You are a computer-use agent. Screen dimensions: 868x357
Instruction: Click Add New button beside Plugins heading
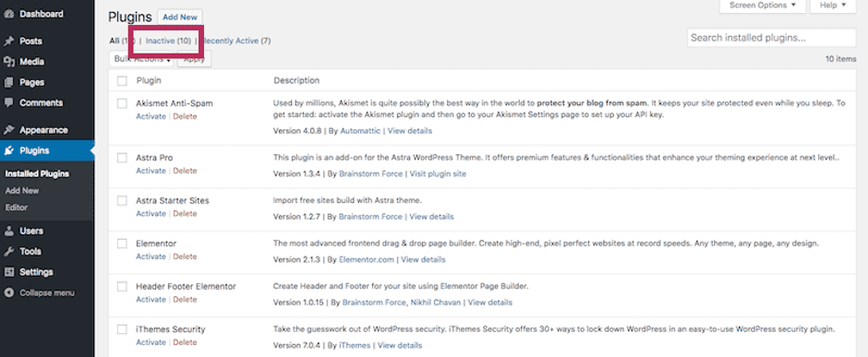click(180, 18)
